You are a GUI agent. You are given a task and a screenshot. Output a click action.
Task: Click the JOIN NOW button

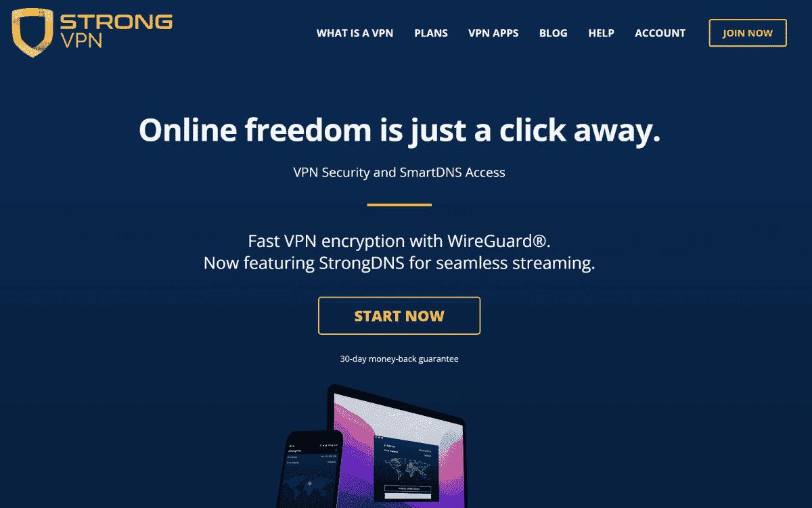click(x=748, y=32)
